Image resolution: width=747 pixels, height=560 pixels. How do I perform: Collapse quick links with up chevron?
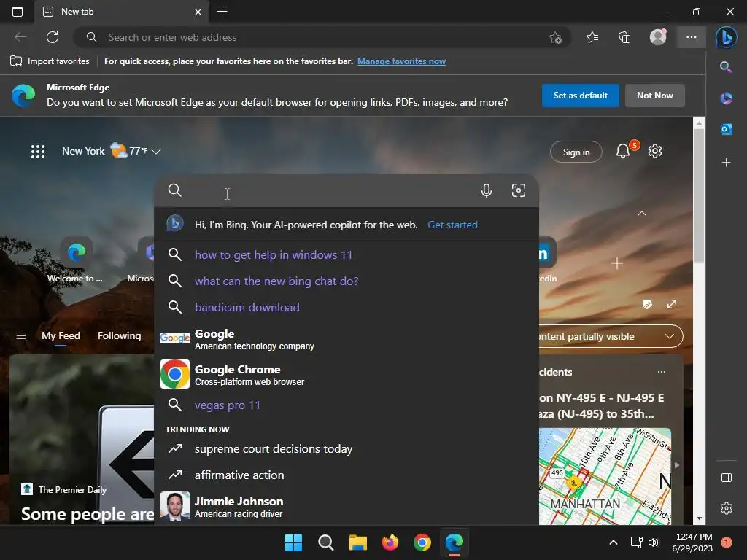point(642,214)
